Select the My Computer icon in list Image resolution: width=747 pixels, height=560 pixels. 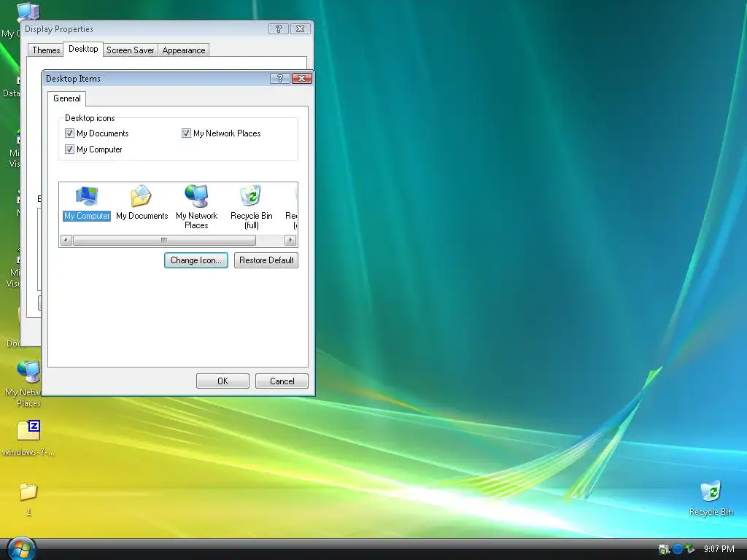point(87,203)
